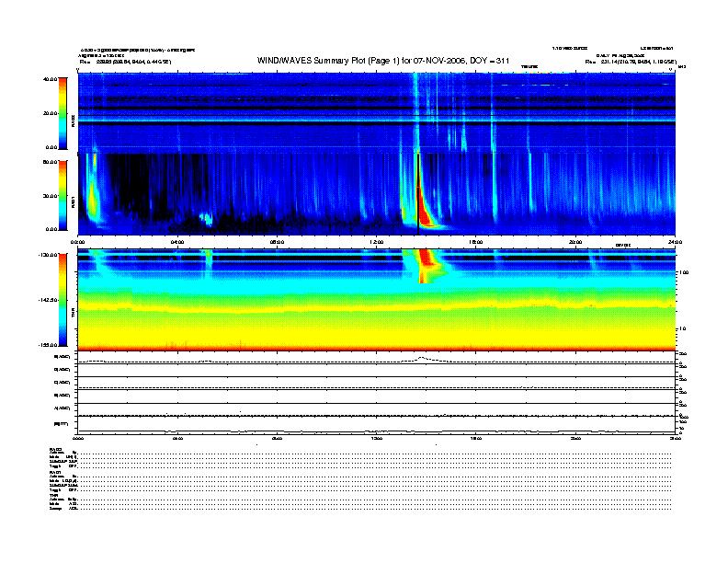This screenshot has width=728, height=563.
Task: Click the 16:00 tick below RAD1 panel
Action: (x=476, y=242)
